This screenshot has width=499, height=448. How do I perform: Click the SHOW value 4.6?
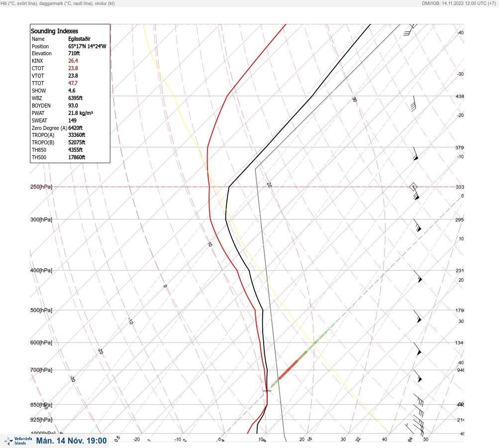pyautogui.click(x=72, y=91)
